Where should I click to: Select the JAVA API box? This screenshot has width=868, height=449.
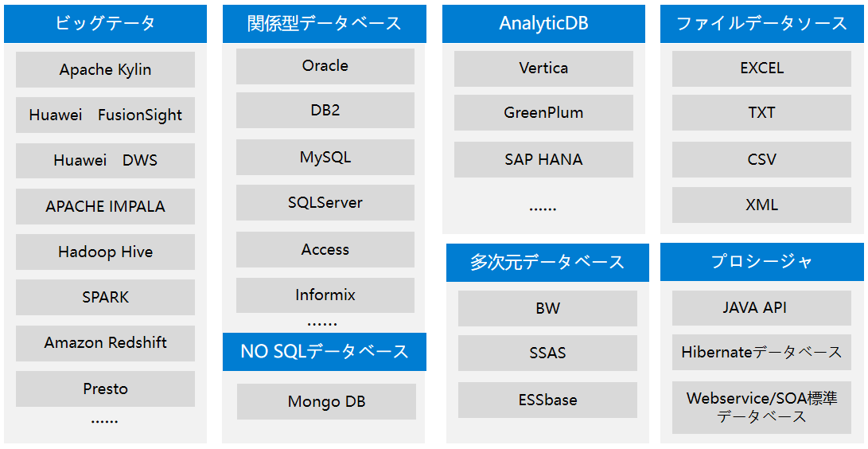(x=761, y=308)
